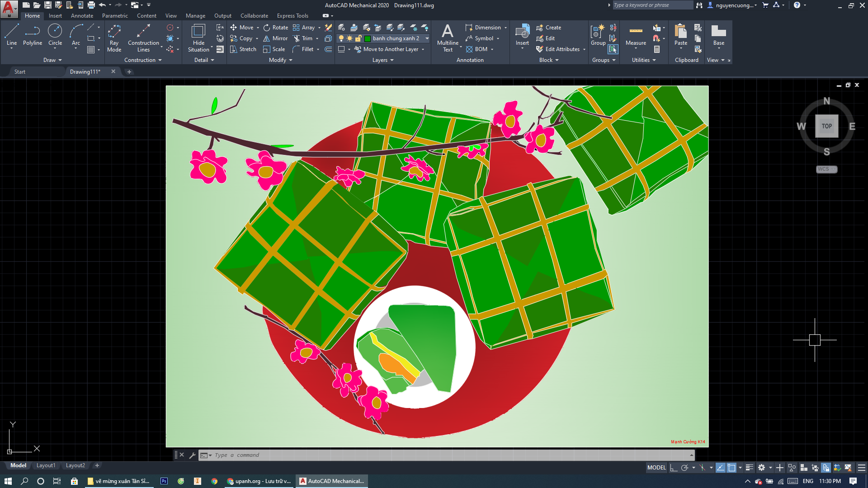Open AutoCAD Mechanical in Windows taskbar

pyautogui.click(x=332, y=481)
